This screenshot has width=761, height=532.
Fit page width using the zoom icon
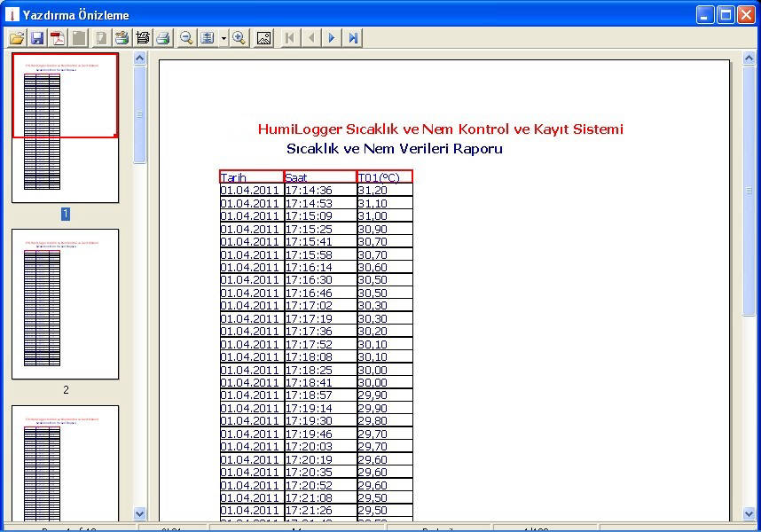(208, 38)
